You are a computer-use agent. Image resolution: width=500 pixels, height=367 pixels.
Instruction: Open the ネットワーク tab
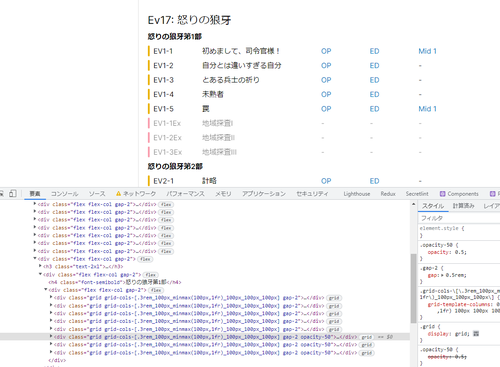(x=139, y=194)
